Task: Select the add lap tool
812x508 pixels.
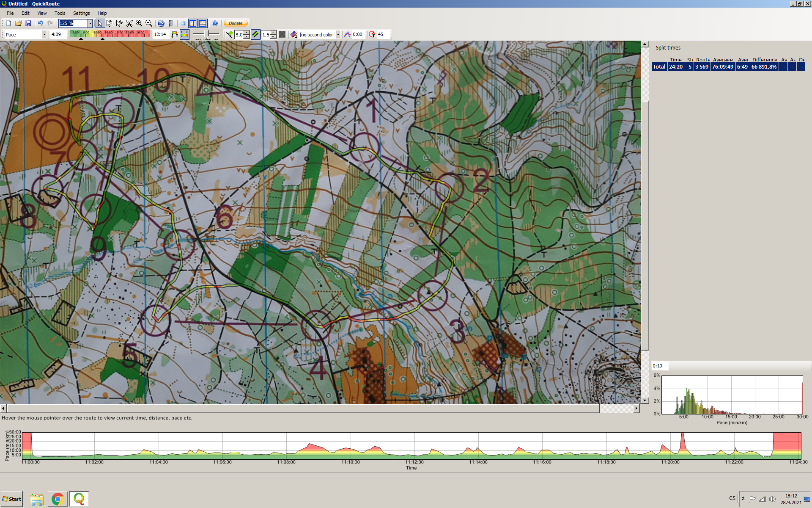Action: point(120,23)
